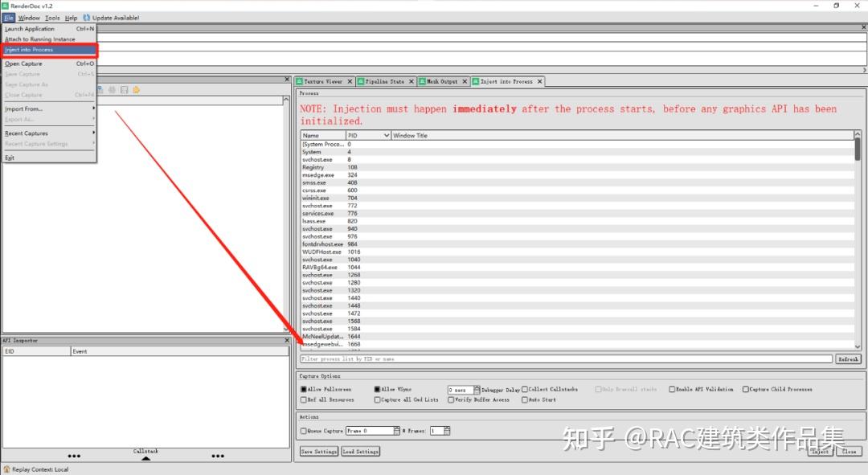The image size is (868, 475).
Task: Click the save icon in the event browser toolbar
Action: pyautogui.click(x=124, y=90)
